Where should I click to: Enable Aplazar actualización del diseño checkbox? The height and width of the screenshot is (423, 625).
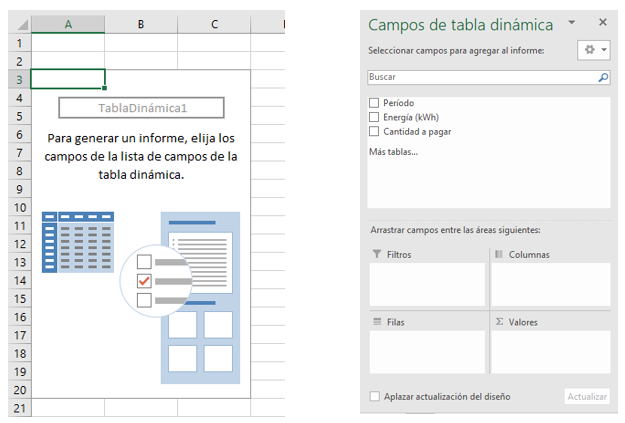375,396
